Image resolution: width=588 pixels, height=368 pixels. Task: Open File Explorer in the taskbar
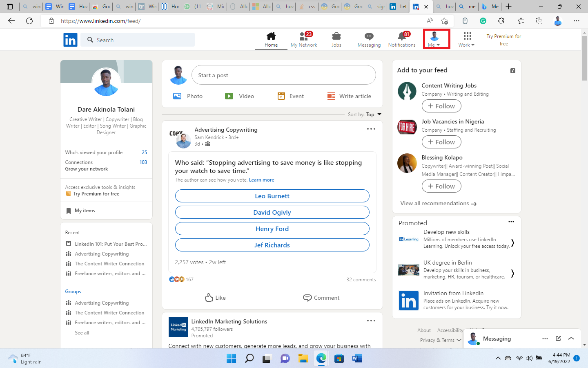(303, 359)
